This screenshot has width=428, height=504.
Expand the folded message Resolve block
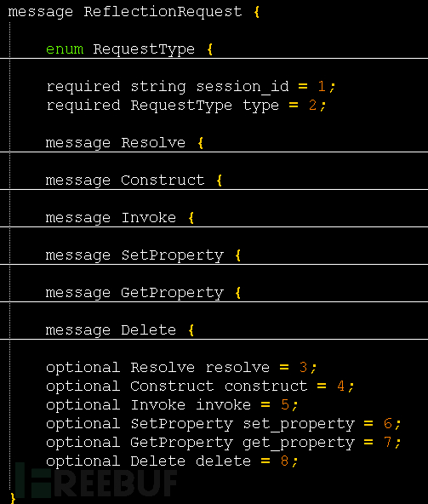coord(124,143)
